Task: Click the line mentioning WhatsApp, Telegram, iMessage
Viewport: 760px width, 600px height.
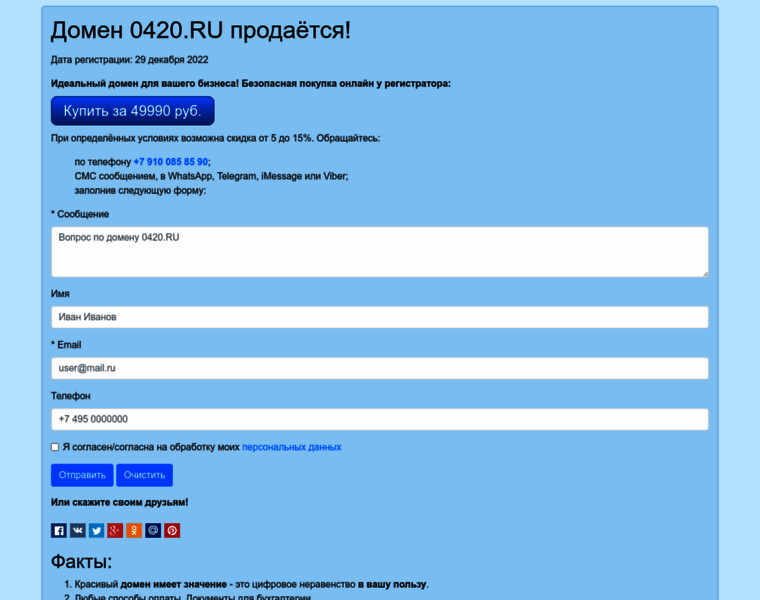Action: tap(211, 176)
